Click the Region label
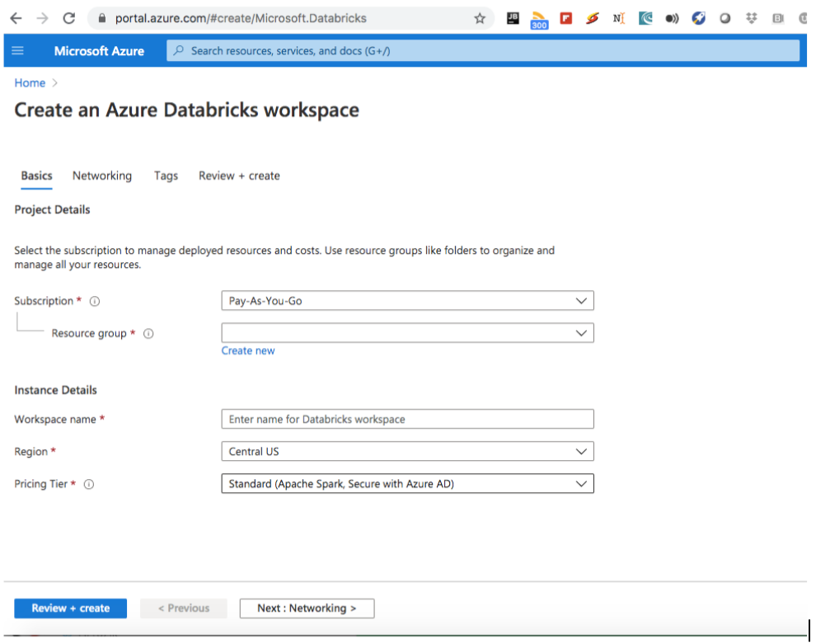The width and height of the screenshot is (816, 644). coord(30,451)
